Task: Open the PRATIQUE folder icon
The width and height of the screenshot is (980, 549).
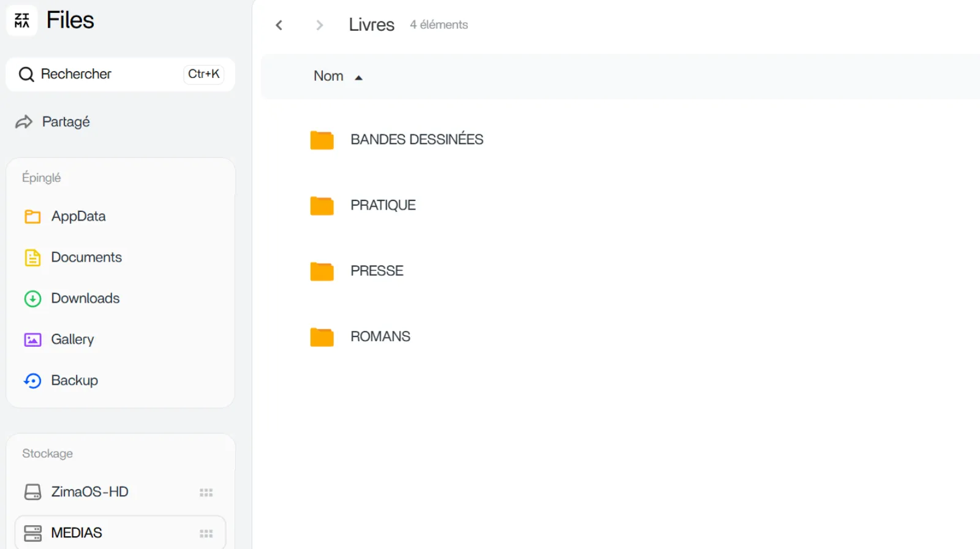Action: (x=322, y=206)
